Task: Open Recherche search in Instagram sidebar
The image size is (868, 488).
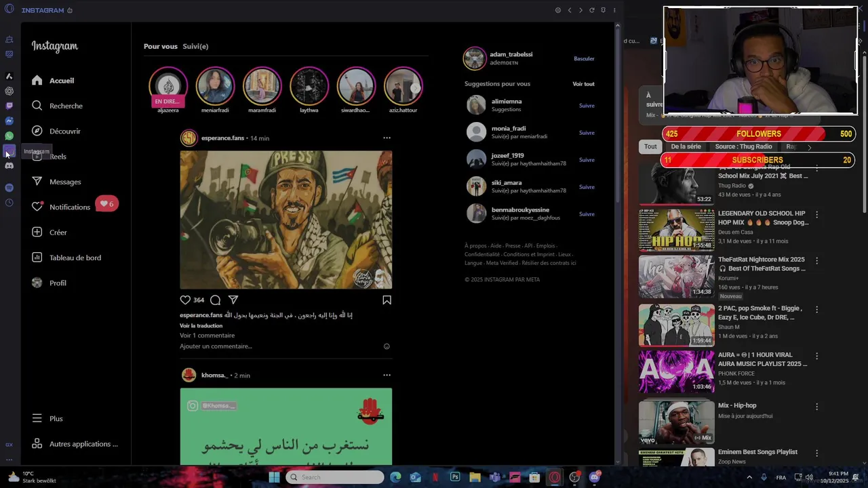Action: click(x=57, y=106)
